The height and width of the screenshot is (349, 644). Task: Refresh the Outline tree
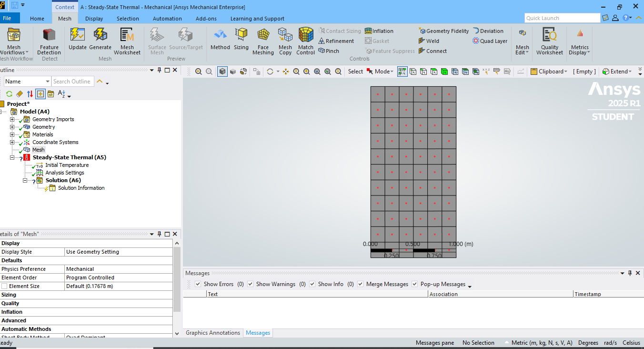(9, 94)
